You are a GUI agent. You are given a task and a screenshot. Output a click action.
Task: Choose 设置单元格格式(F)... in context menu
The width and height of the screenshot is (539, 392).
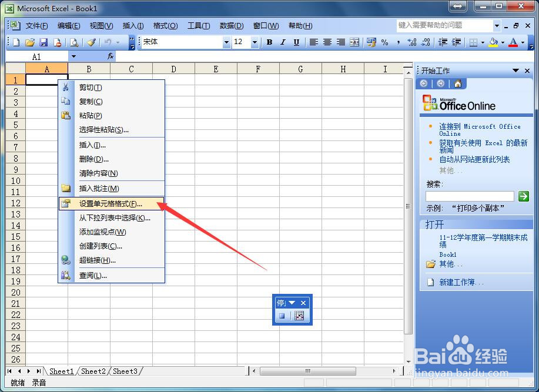pos(111,204)
